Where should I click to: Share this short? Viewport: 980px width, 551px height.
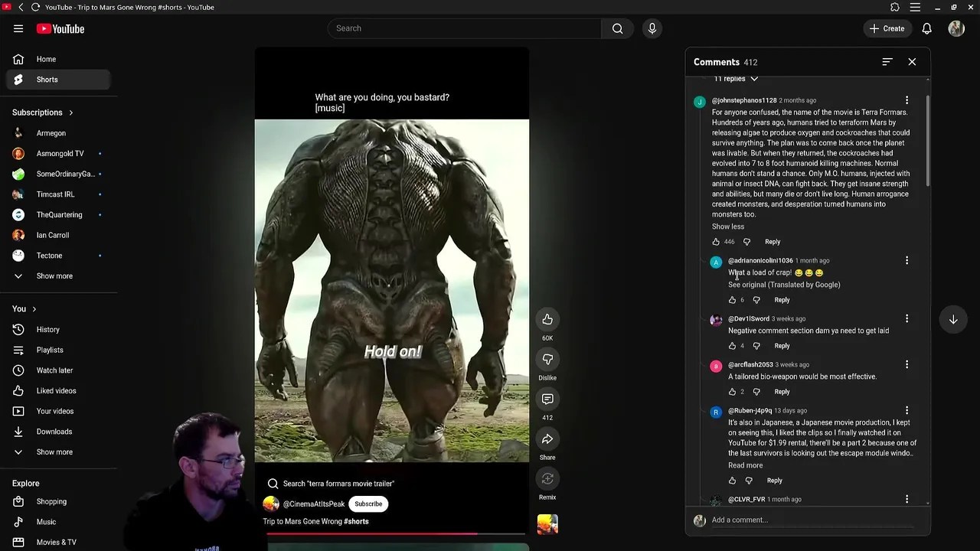pyautogui.click(x=547, y=439)
